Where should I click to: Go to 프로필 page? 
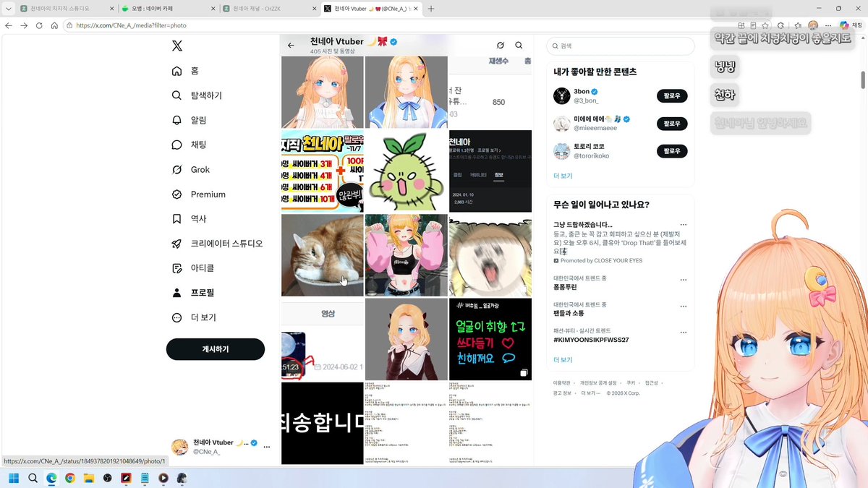coord(192,293)
